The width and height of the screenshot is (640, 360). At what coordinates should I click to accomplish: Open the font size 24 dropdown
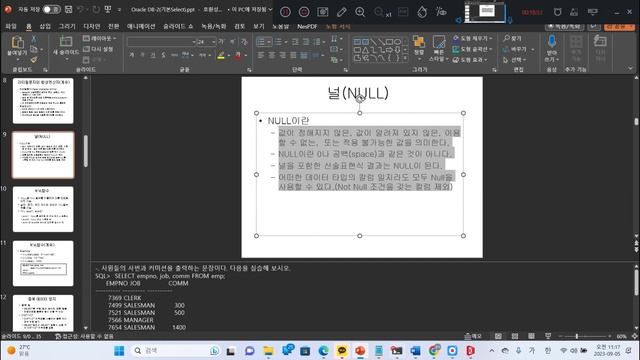point(213,42)
